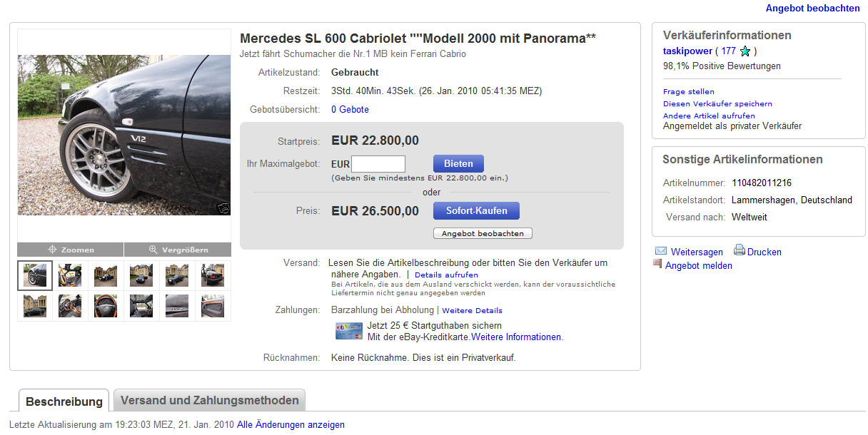Click the Vergrößern enlarge button
This screenshot has width=868, height=435.
pyautogui.click(x=178, y=250)
